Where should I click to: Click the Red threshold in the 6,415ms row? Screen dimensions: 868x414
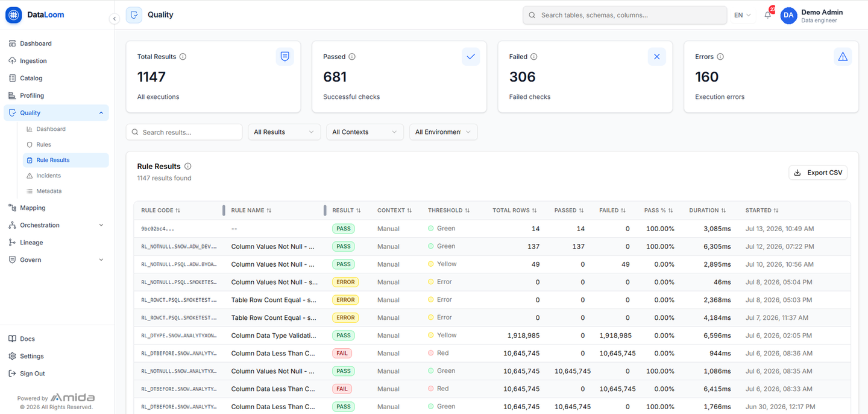(438, 389)
